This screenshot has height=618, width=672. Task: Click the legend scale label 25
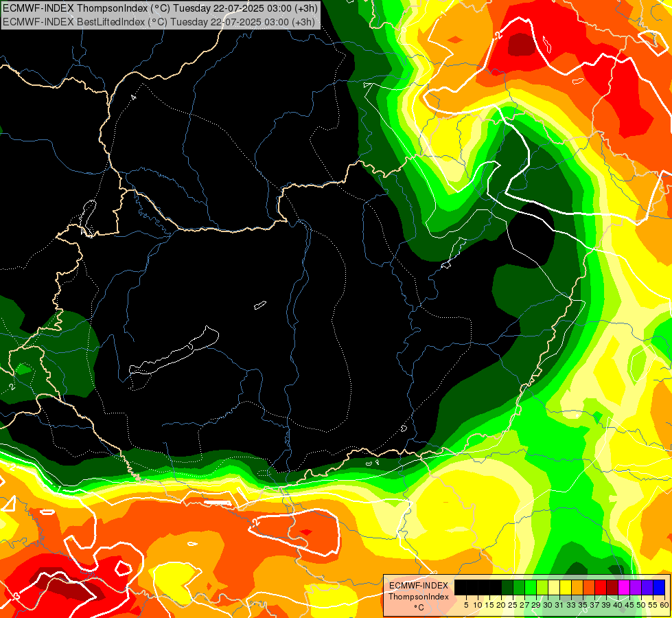click(x=513, y=605)
